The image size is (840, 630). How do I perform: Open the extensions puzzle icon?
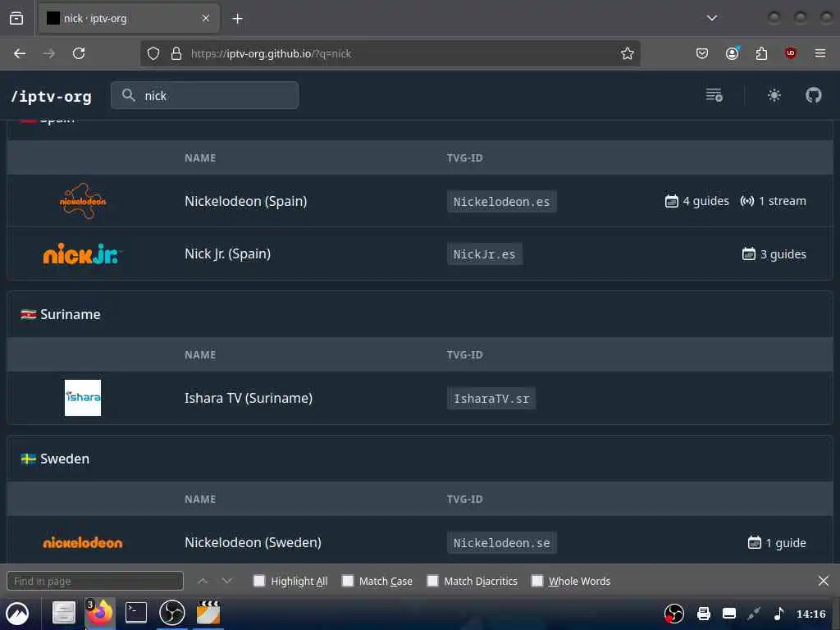point(761,53)
